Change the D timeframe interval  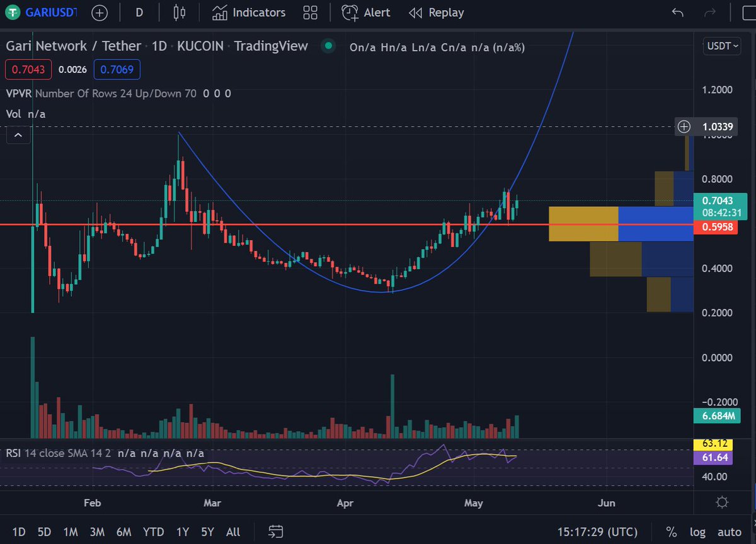(139, 13)
